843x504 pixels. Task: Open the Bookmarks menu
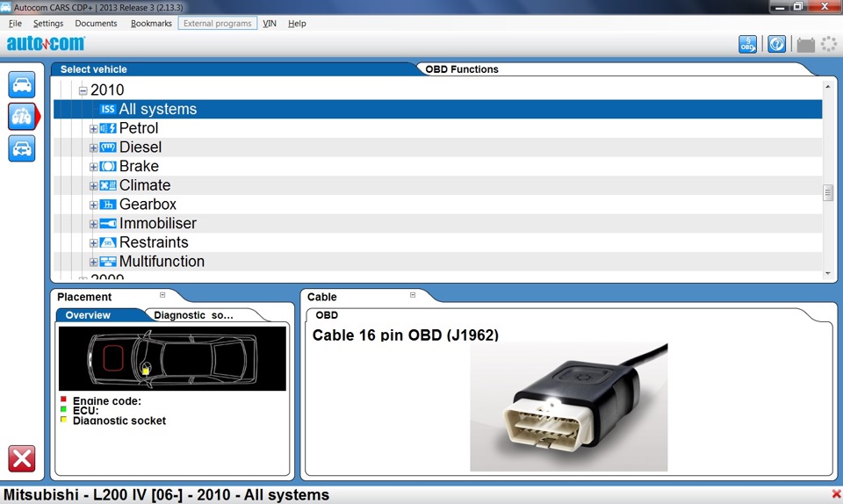pos(151,24)
